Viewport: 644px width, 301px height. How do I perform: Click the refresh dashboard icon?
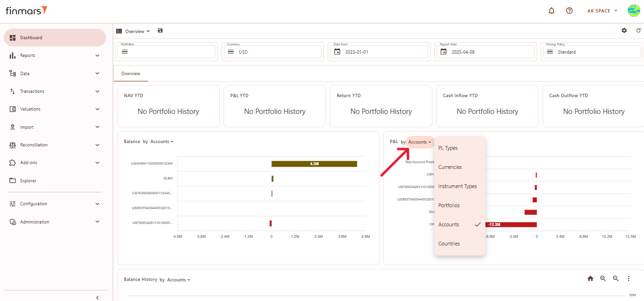coord(638,31)
